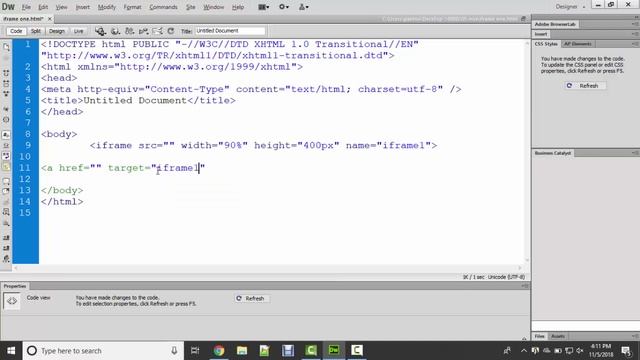Click the Recent Snippets icon
This screenshot has width=640, height=360.
[x=6, y=212]
